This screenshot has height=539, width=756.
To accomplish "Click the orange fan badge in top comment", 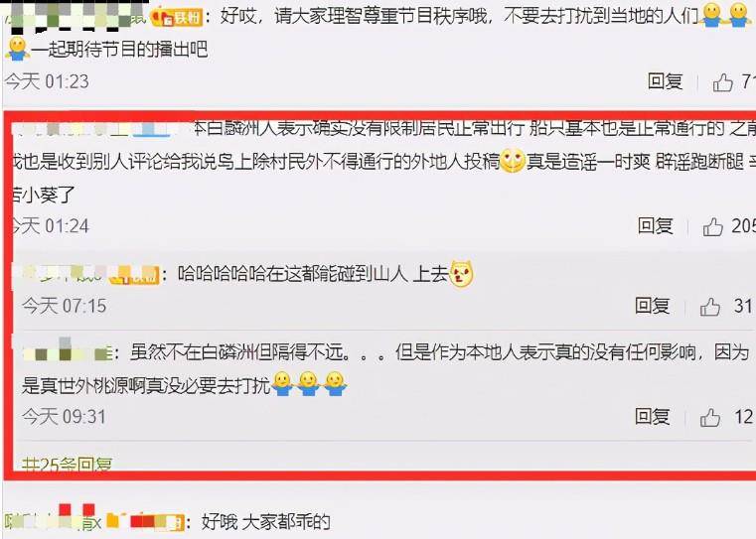I will point(176,18).
